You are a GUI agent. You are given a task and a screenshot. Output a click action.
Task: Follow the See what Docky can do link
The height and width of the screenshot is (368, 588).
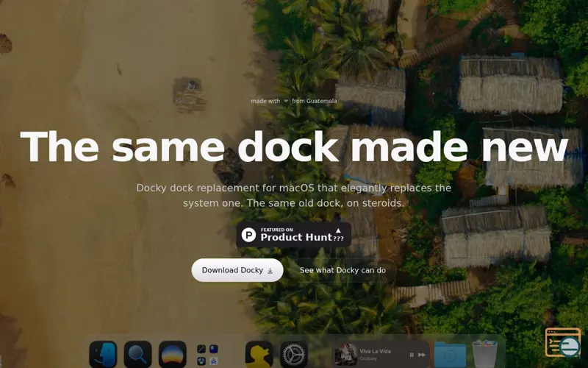(x=343, y=270)
